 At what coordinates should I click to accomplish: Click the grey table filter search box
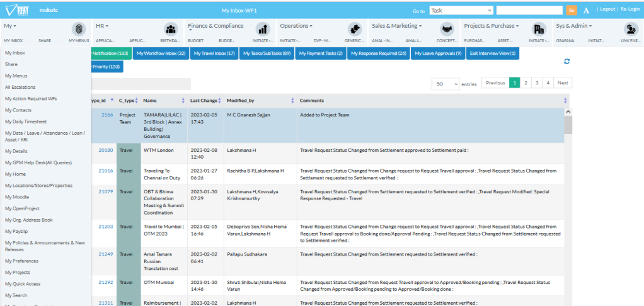point(141,84)
